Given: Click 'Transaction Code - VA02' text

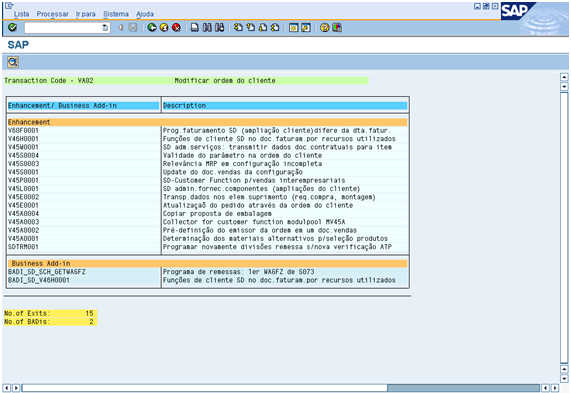Looking at the screenshot, I should 49,80.
